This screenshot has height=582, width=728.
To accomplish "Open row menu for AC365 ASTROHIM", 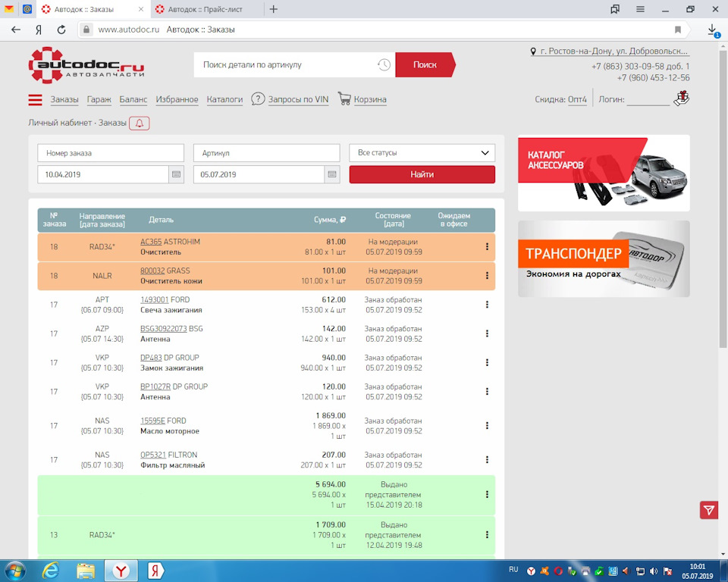I will pos(487,246).
